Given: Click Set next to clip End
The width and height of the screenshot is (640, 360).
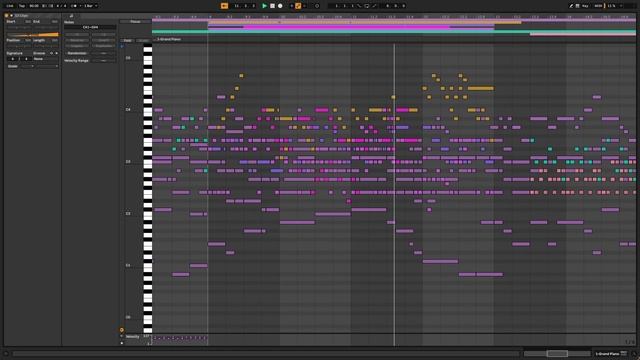Looking at the screenshot, I should point(54,21).
